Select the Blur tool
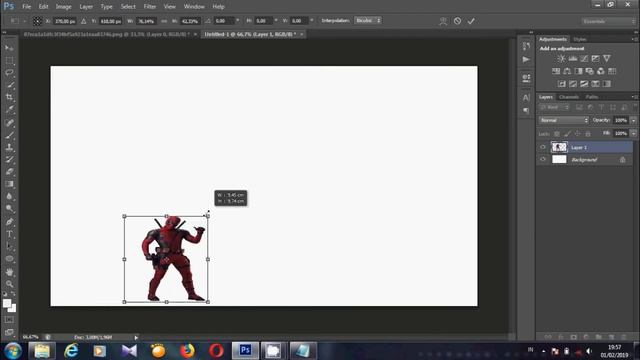This screenshot has height=360, width=640. click(x=9, y=196)
